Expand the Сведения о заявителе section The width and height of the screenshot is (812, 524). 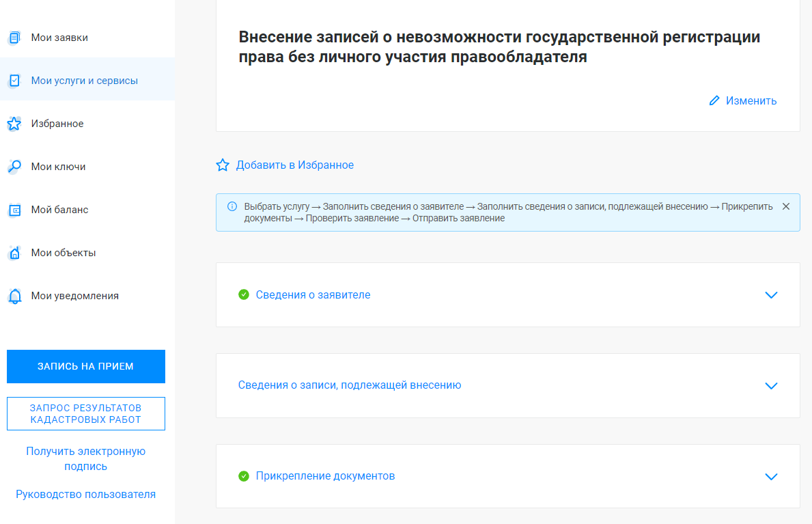(x=771, y=295)
